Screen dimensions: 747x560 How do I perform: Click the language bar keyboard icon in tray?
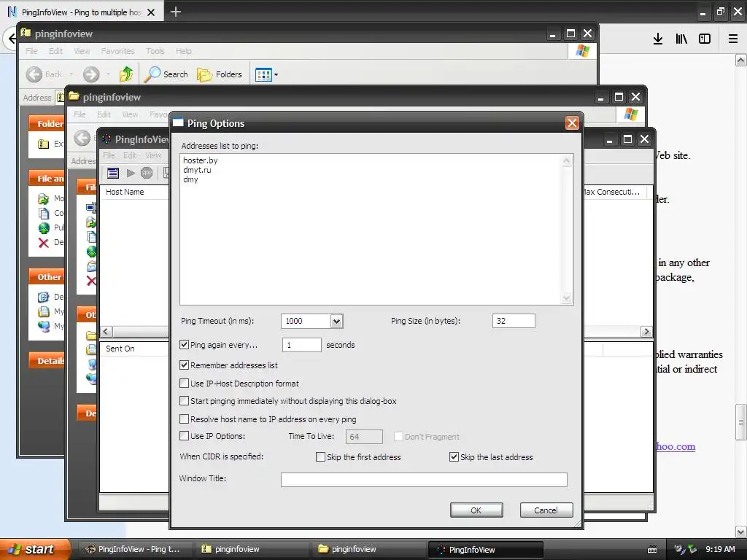[652, 550]
